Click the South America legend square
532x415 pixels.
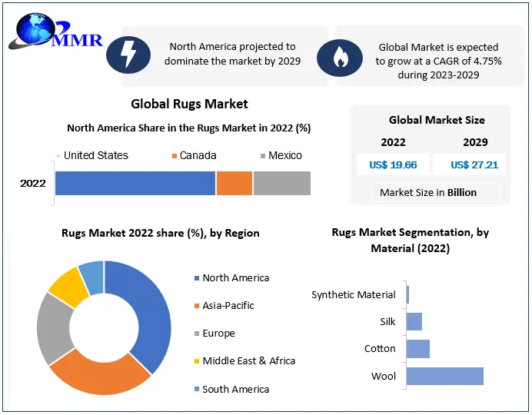click(x=197, y=390)
